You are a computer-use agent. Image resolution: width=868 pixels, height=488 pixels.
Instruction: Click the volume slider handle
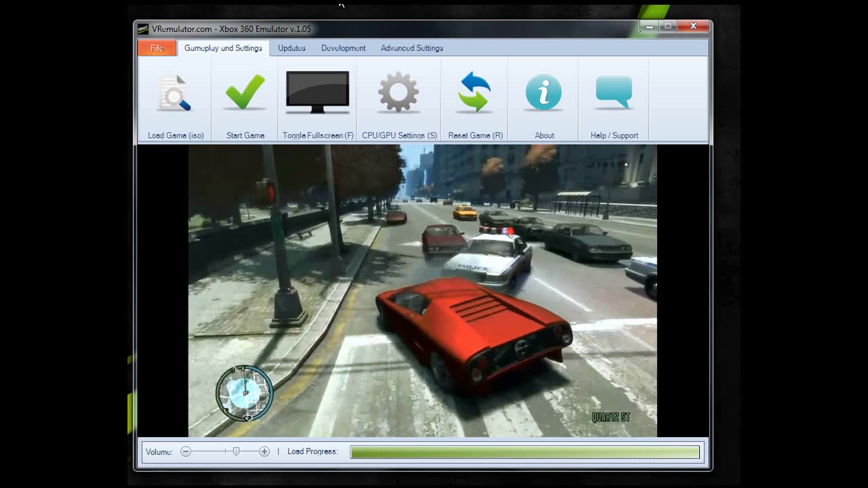click(236, 451)
